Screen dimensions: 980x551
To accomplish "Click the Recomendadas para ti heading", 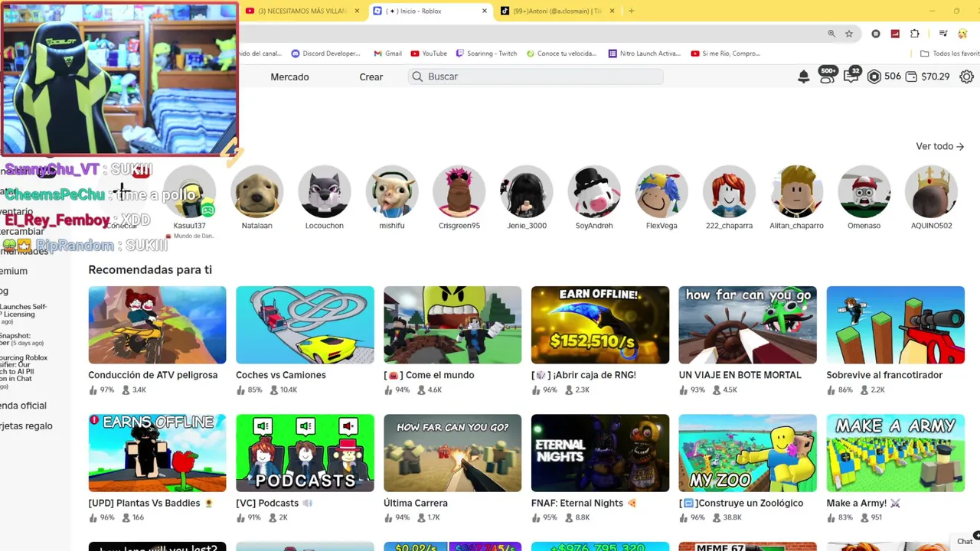I will (150, 269).
